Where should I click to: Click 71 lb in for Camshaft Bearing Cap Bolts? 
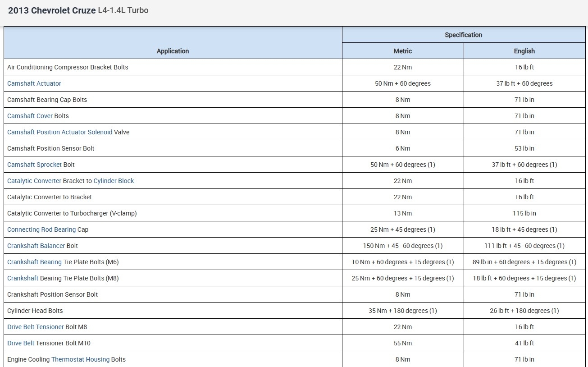524,100
